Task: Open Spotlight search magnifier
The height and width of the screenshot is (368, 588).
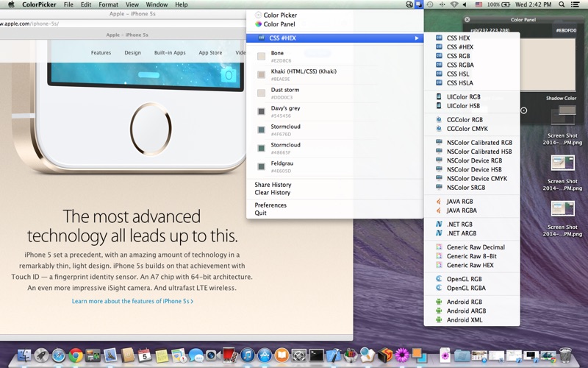Action: [562, 4]
